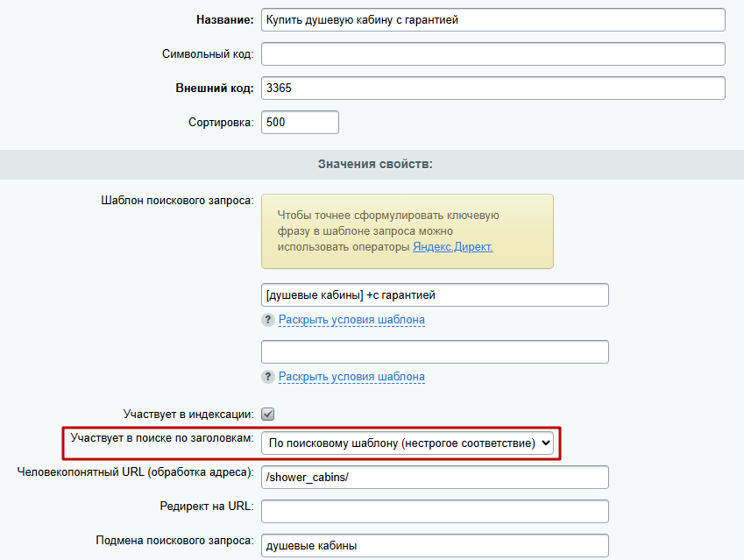
Task: Click the Участвует в индексации label text
Action: [188, 415]
